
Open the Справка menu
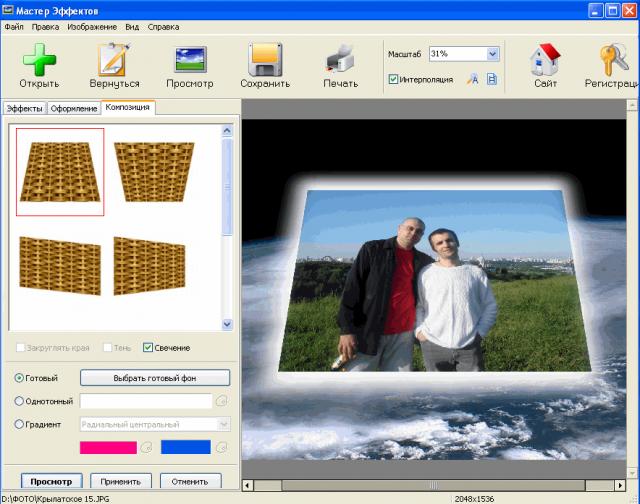(x=163, y=27)
